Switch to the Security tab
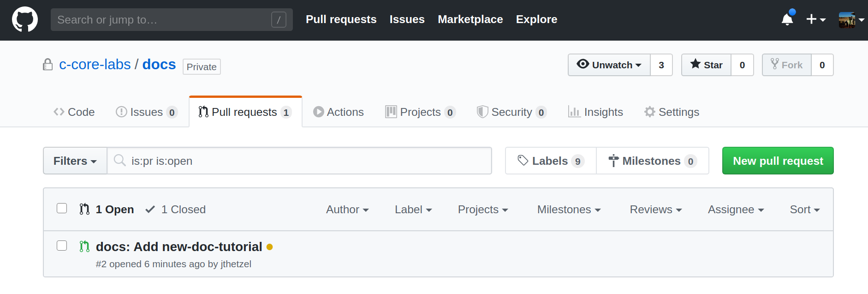868x294 pixels. 512,112
